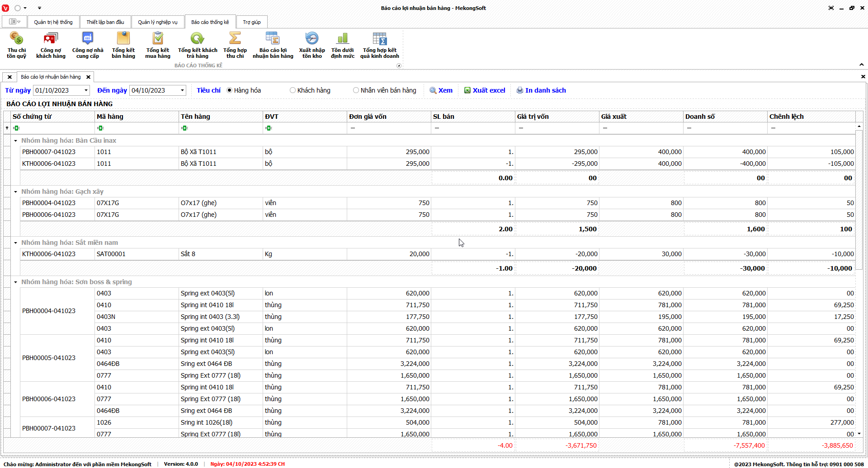Switch to Quản lý nghiệp vụ tab
The image size is (868, 468).
(158, 22)
